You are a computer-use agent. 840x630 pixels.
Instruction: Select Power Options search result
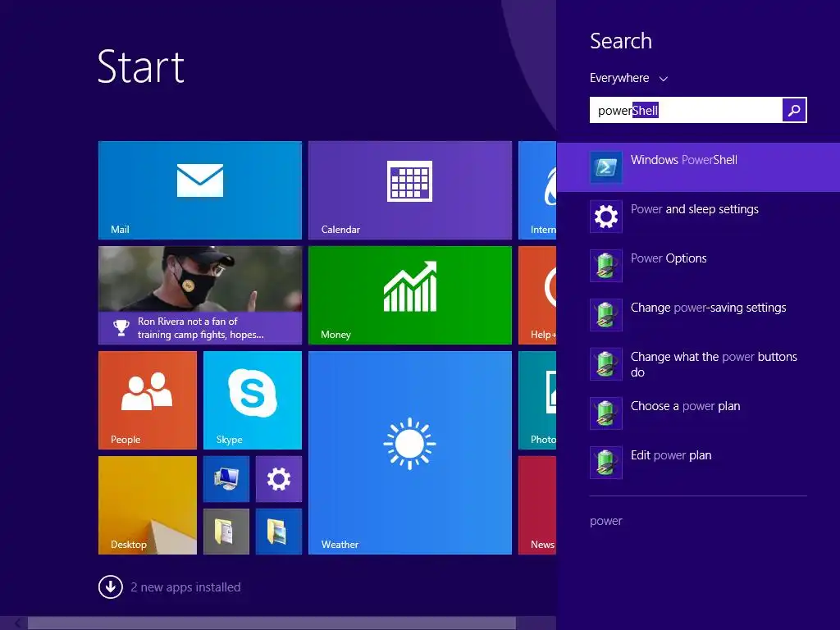[699, 266]
